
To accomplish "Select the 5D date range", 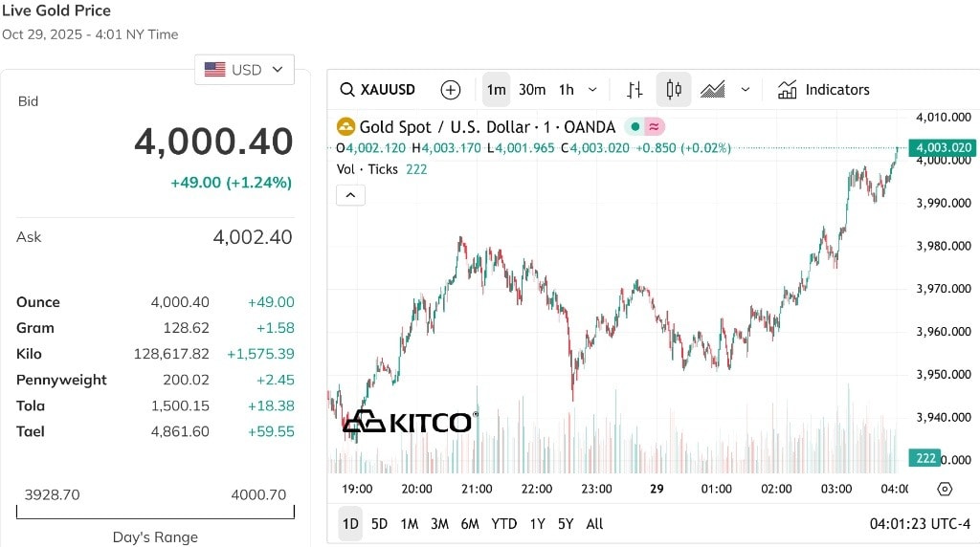I will [x=379, y=524].
